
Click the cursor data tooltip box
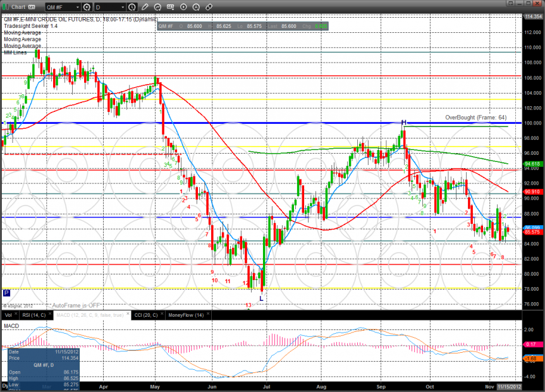pos(44,369)
